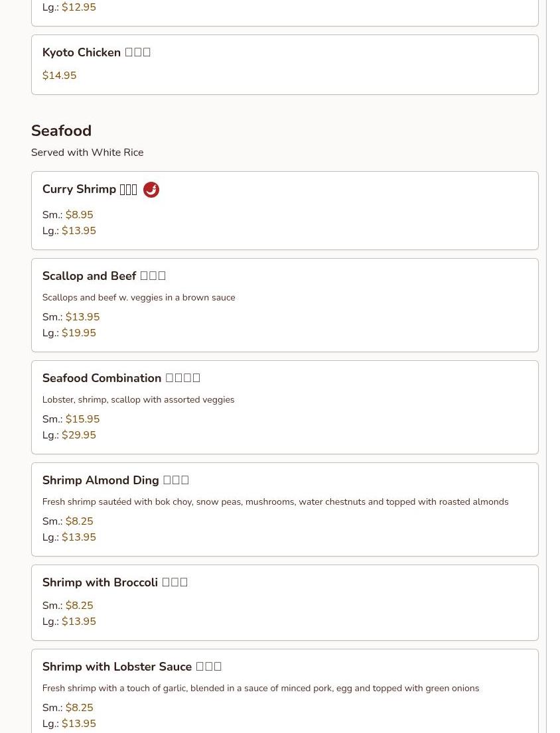Click the spicy pepper icon beside Curry Shrimp
The image size is (560, 733).
[151, 190]
